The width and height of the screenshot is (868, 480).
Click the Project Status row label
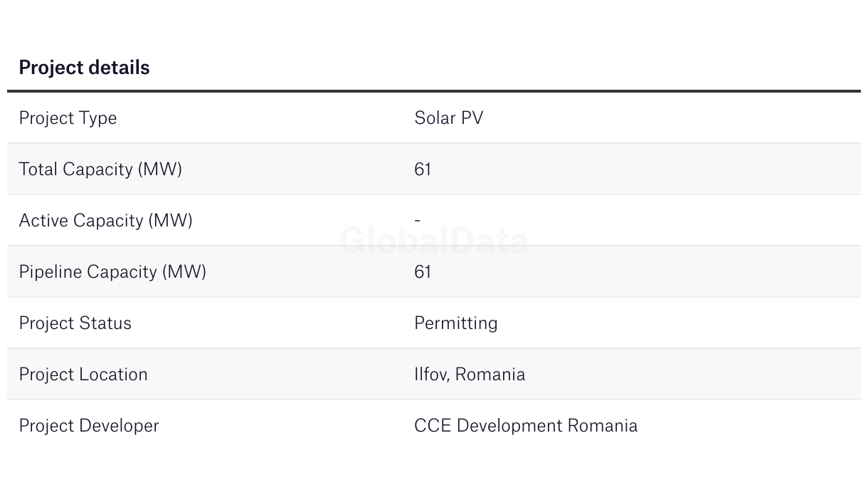tap(75, 323)
